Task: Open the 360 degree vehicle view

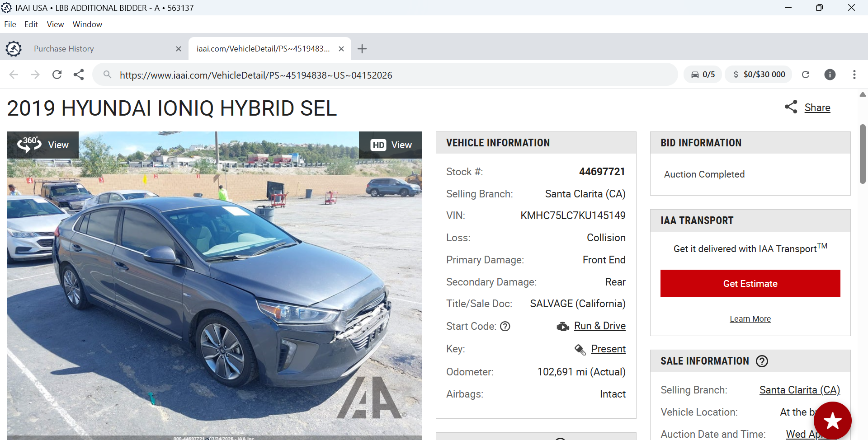Action: point(43,145)
